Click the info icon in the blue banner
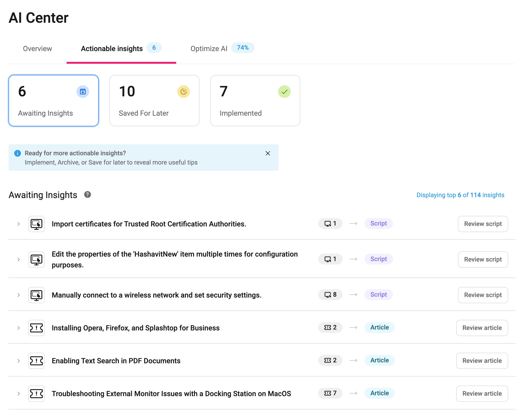This screenshot has width=523, height=420. pos(17,153)
